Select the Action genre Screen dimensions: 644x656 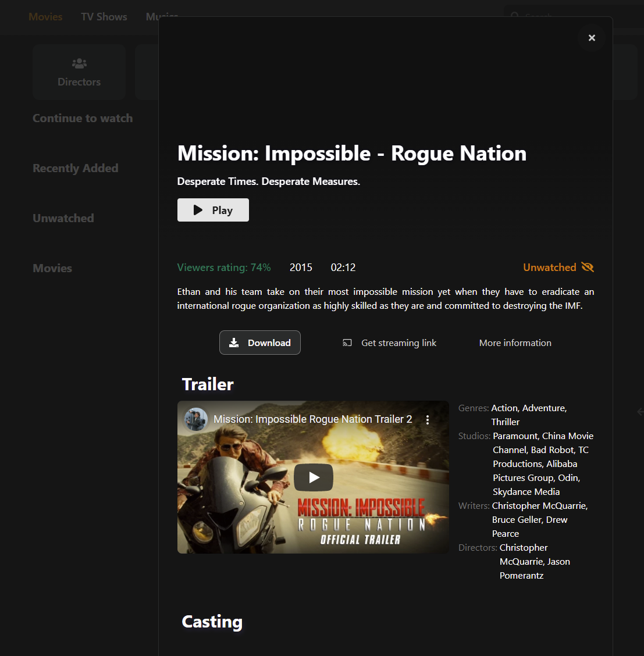(x=504, y=408)
